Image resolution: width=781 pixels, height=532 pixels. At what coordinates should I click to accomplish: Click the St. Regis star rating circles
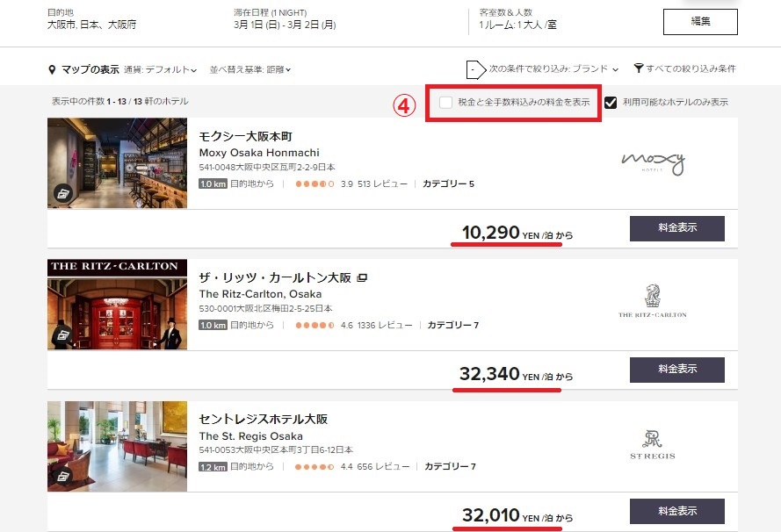click(315, 467)
